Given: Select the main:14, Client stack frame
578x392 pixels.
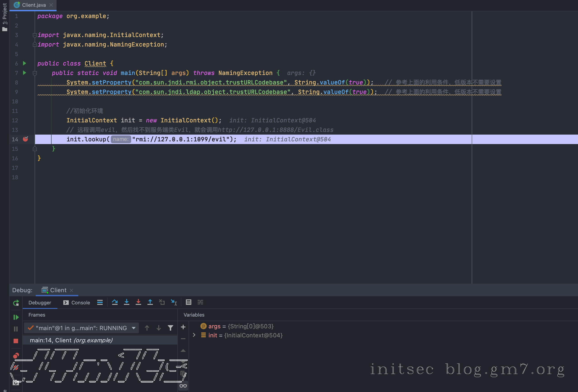Looking at the screenshot, I should [71, 340].
